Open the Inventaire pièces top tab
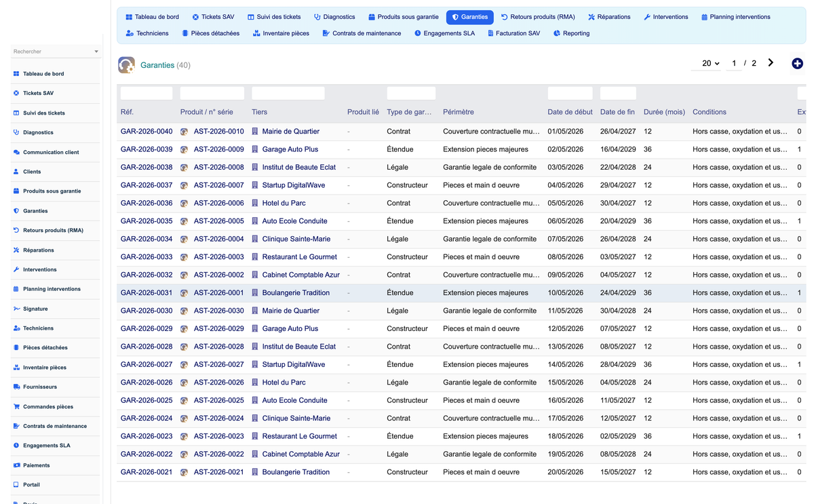The image size is (814, 504). point(281,33)
